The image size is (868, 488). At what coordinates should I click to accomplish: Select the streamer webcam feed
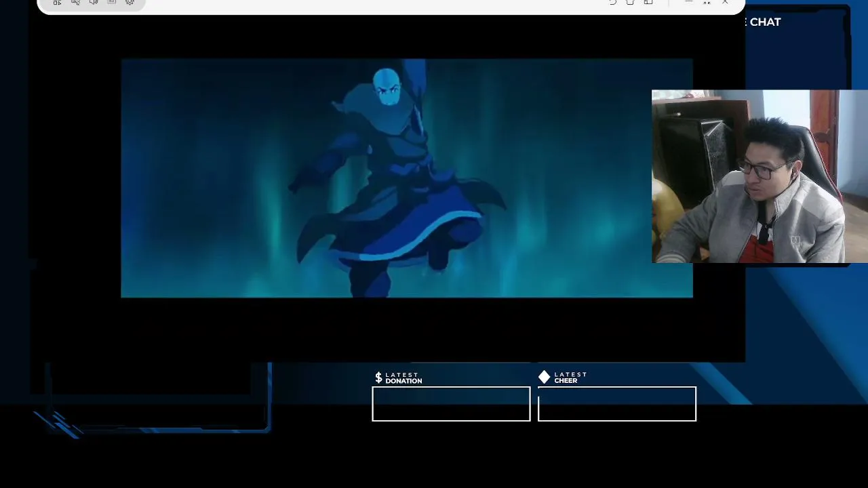(x=759, y=176)
